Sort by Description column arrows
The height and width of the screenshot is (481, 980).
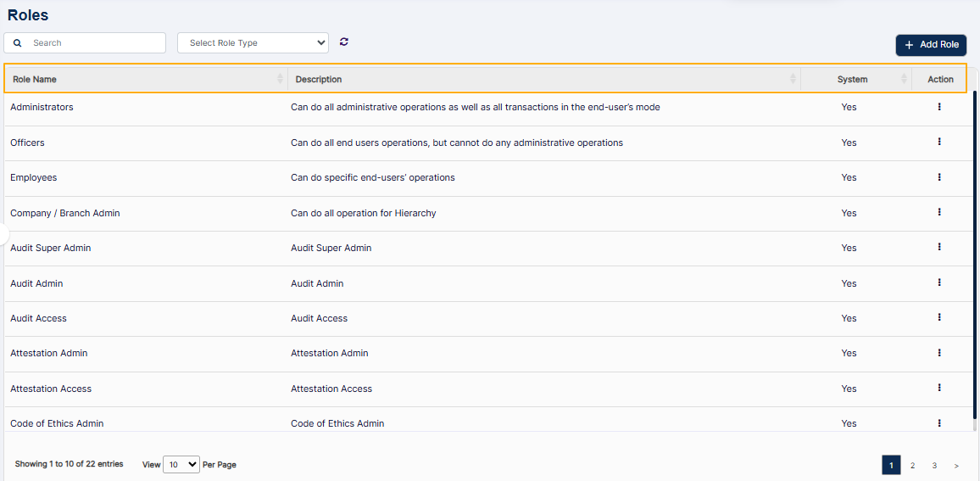pos(793,79)
